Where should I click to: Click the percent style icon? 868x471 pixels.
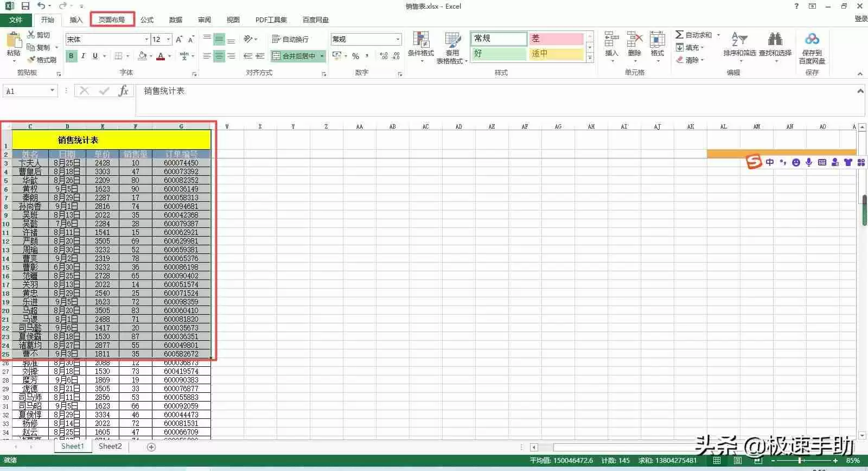[355, 56]
